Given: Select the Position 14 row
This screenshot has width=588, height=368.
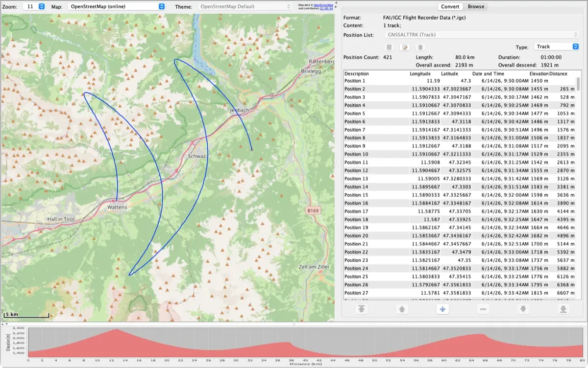Looking at the screenshot, I should 460,187.
